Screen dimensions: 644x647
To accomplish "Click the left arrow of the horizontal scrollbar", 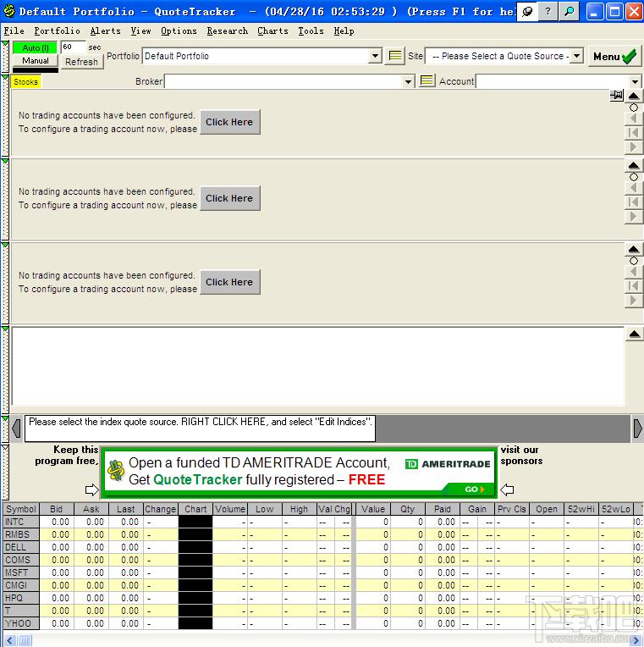I will click(x=10, y=640).
